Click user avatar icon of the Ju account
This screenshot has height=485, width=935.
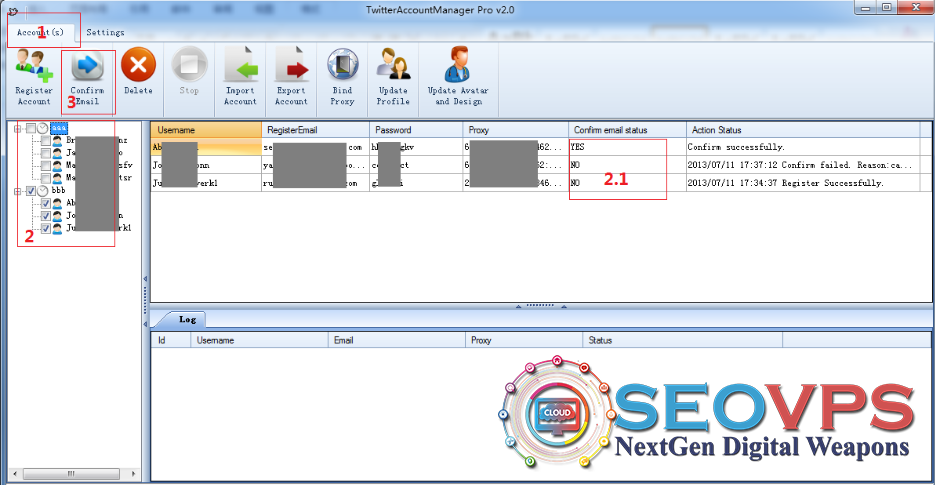[x=57, y=228]
